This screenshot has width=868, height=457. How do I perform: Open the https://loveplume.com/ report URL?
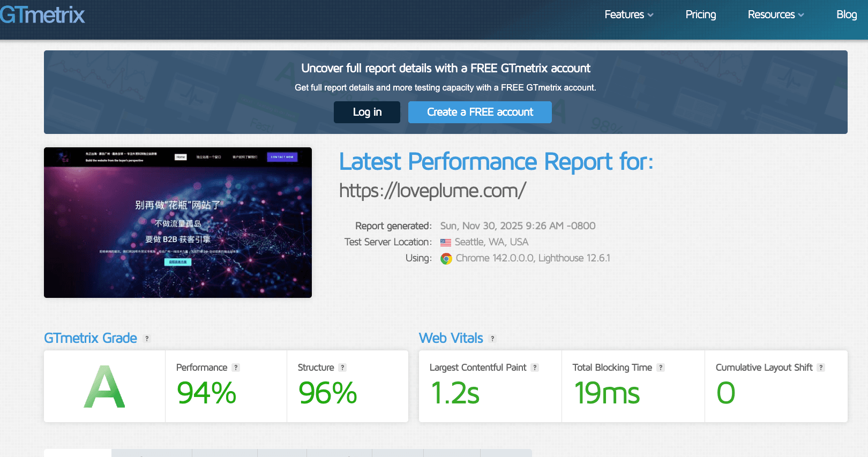coord(432,190)
